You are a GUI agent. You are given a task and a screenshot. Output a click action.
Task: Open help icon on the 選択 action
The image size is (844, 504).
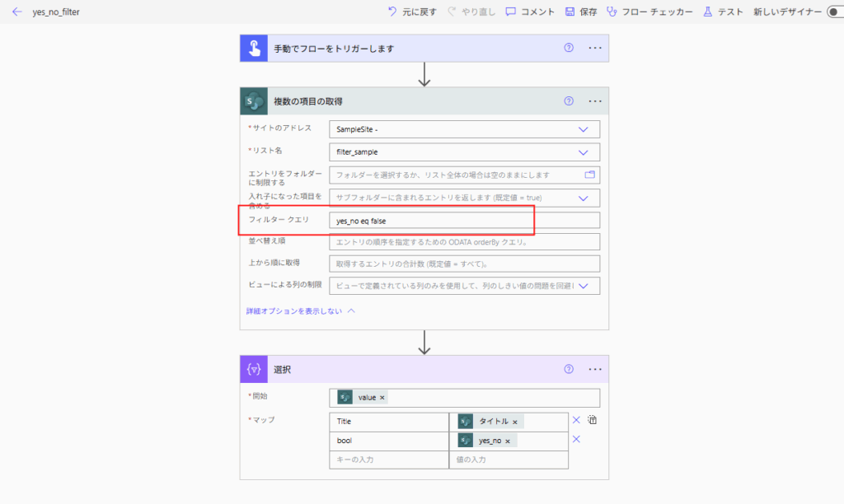pyautogui.click(x=569, y=369)
